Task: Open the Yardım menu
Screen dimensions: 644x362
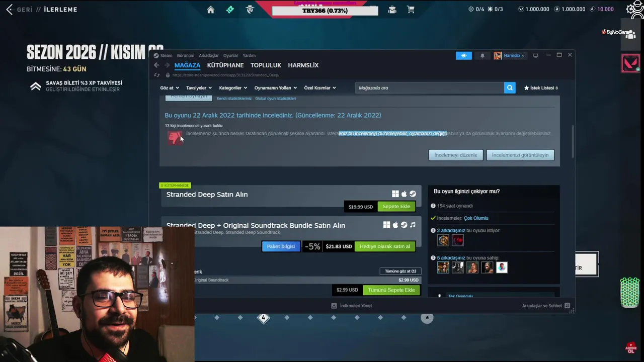Action: (x=249, y=56)
